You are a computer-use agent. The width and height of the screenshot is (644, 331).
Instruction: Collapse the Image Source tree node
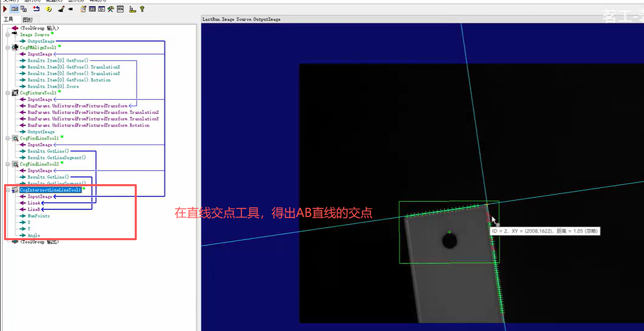(x=8, y=35)
